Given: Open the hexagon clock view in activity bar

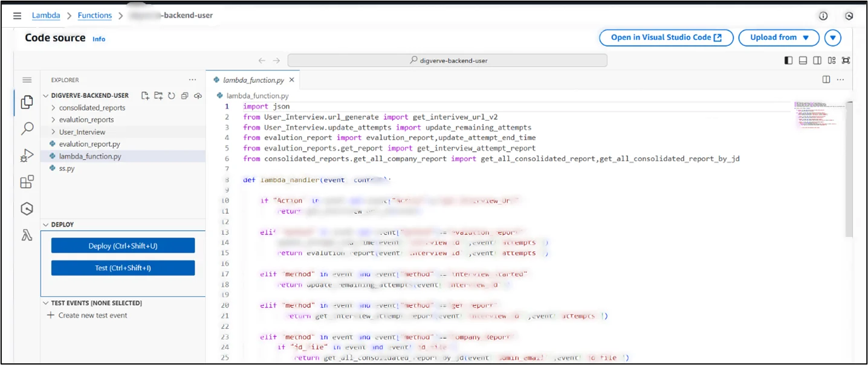Looking at the screenshot, I should 27,208.
